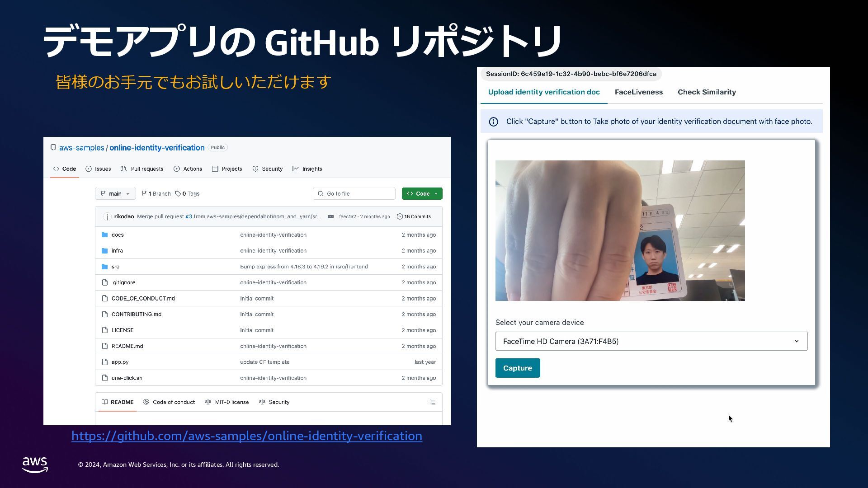The width and height of the screenshot is (868, 488).
Task: Select the README tab
Action: (x=118, y=402)
